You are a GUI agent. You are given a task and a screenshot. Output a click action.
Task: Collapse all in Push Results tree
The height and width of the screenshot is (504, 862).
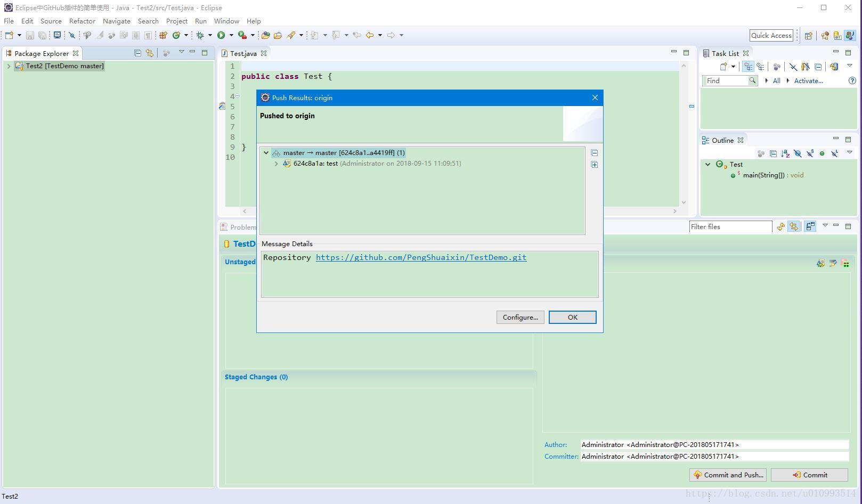(x=595, y=153)
